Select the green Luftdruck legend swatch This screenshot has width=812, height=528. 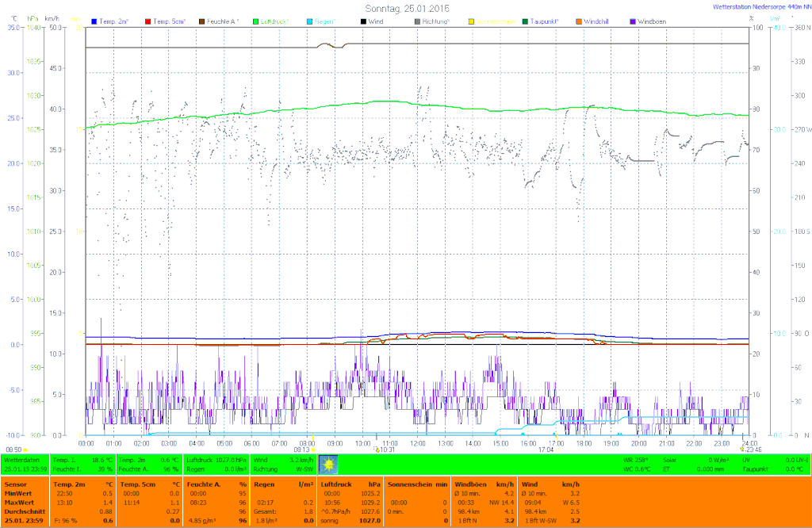pyautogui.click(x=256, y=21)
